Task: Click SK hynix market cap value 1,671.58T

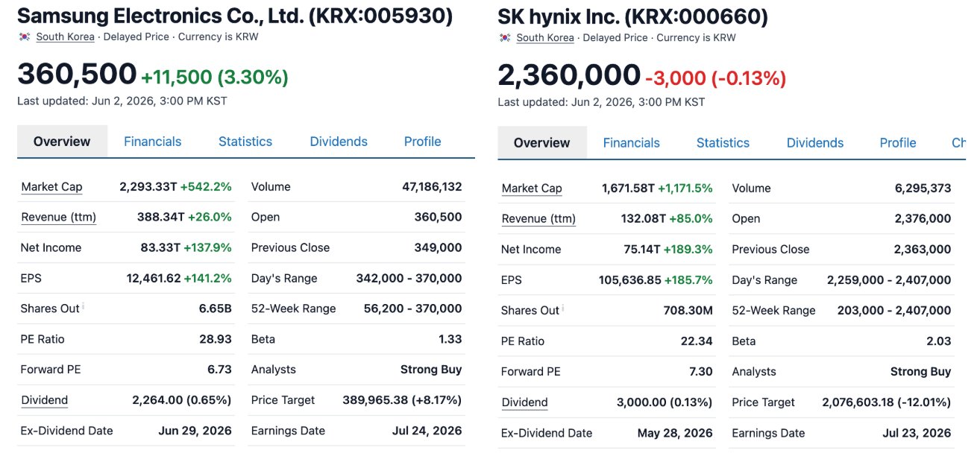Action: tap(628, 189)
